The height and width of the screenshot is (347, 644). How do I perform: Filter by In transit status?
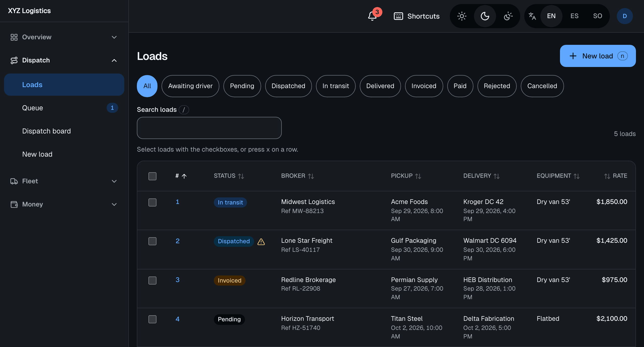(x=336, y=86)
